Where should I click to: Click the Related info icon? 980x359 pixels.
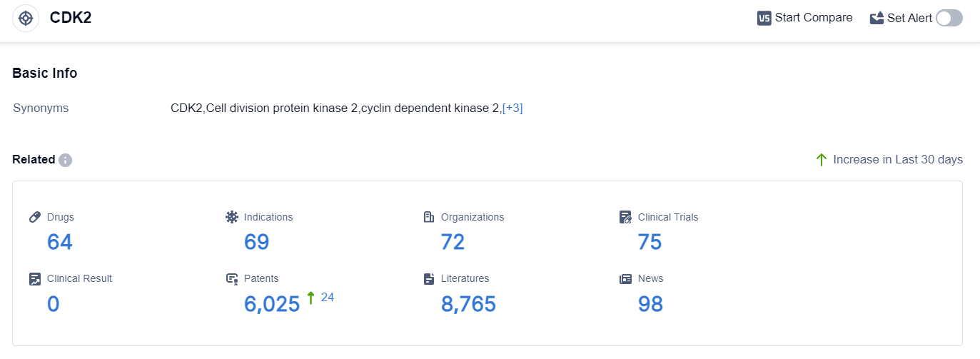[66, 160]
